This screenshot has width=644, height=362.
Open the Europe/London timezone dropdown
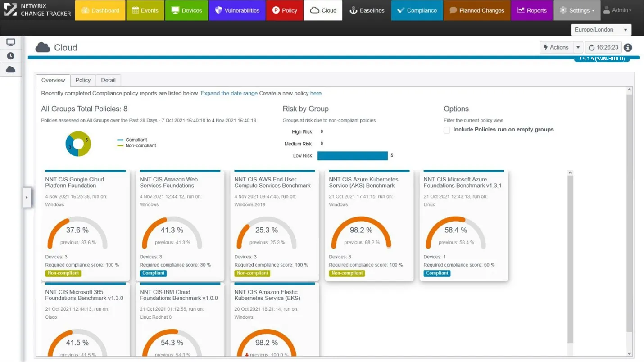[601, 30]
